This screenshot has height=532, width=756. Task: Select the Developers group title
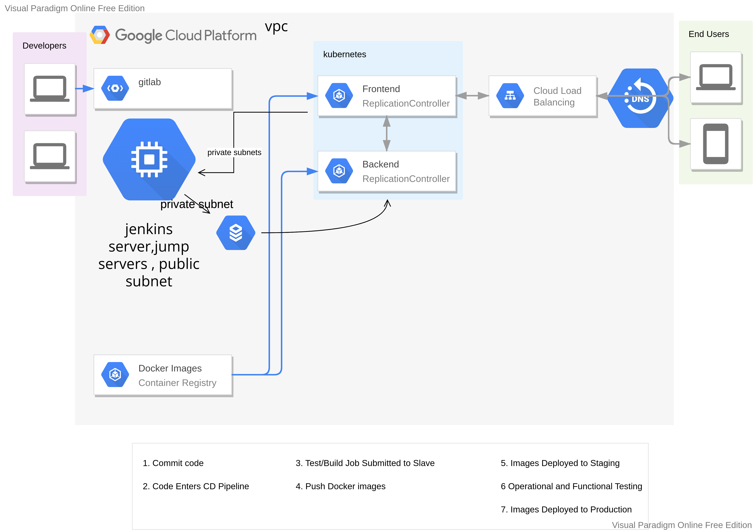pyautogui.click(x=44, y=46)
